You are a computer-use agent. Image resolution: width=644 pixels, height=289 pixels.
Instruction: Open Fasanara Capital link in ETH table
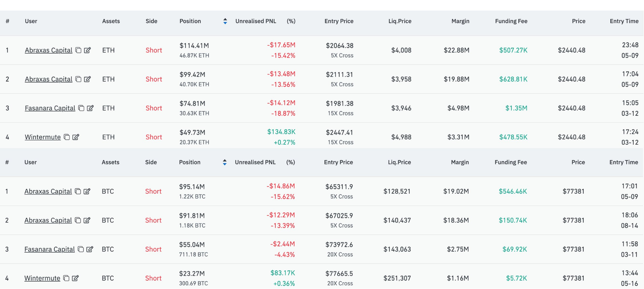(x=50, y=108)
